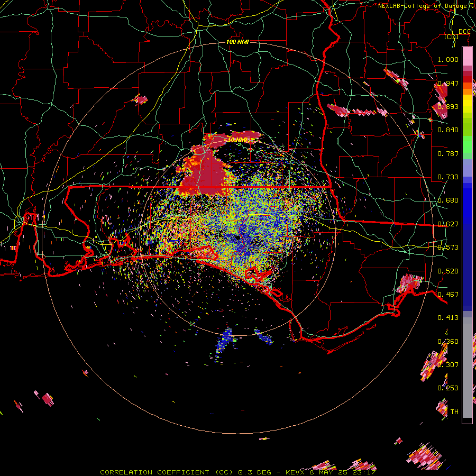Image resolution: width=476 pixels, height=476 pixels.
Task: Pick the gray color band on the scale
Action: 467,368
